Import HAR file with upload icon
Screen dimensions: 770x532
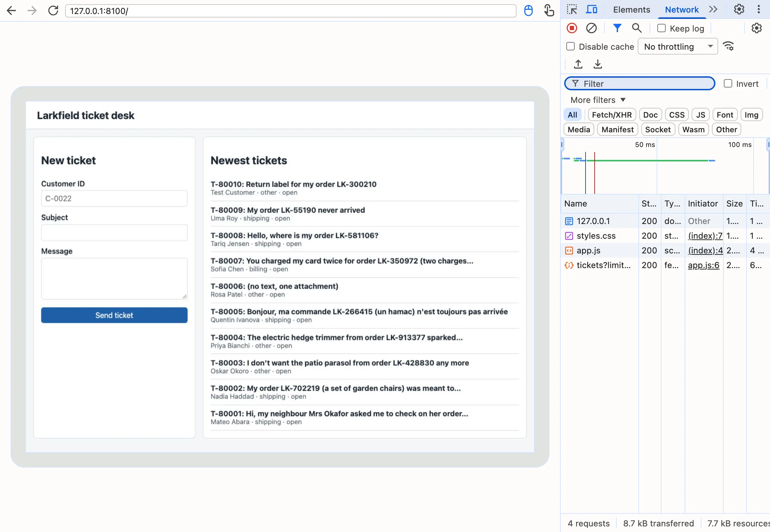click(578, 64)
